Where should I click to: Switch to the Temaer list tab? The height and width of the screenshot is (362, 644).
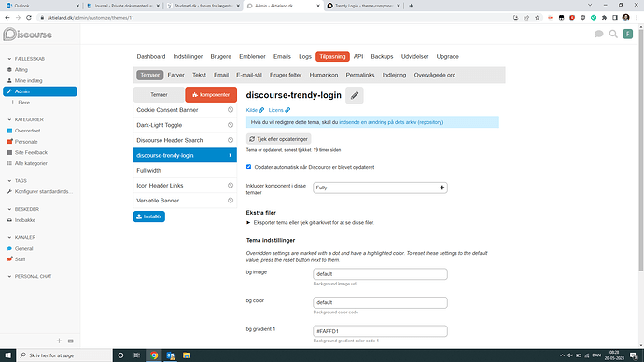(159, 95)
